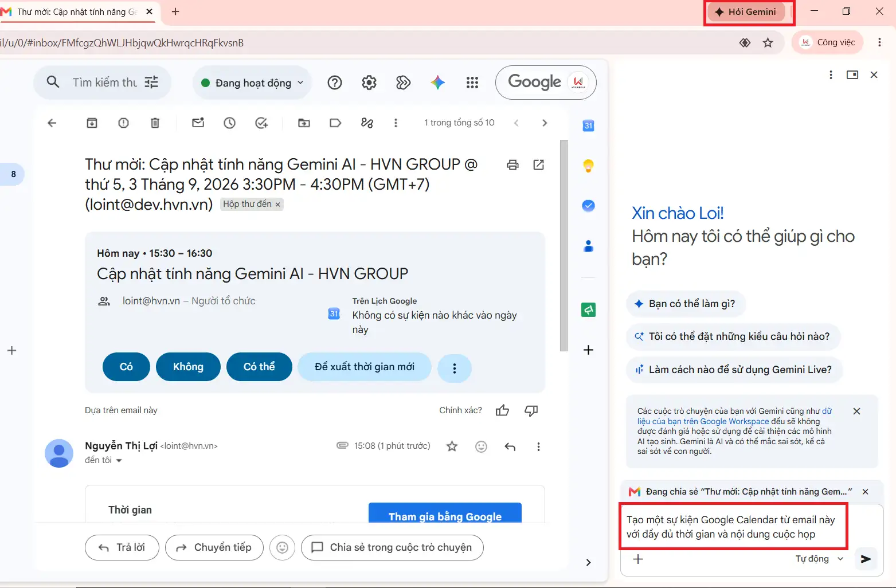Delete this email with trash icon
Viewport: 896px width, 588px height.
pyautogui.click(x=155, y=123)
